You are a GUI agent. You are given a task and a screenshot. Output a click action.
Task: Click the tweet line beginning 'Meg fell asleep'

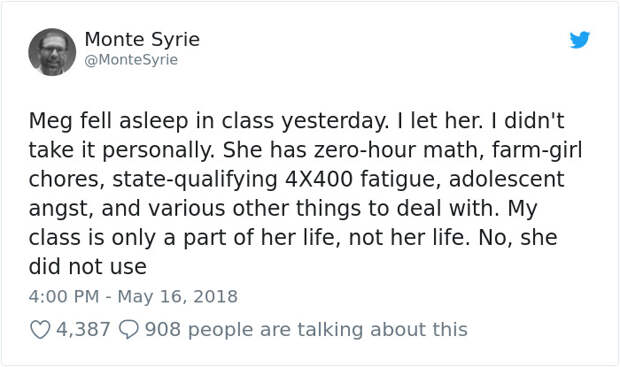point(296,121)
